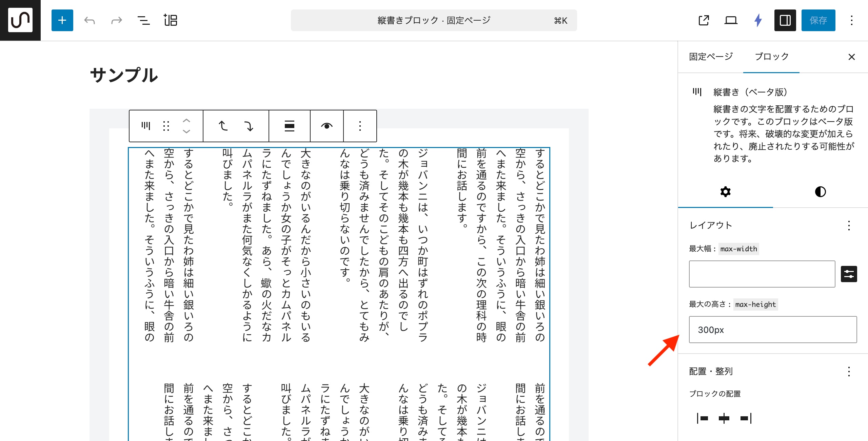
Task: Open the top-right editor options menu
Action: coord(851,20)
